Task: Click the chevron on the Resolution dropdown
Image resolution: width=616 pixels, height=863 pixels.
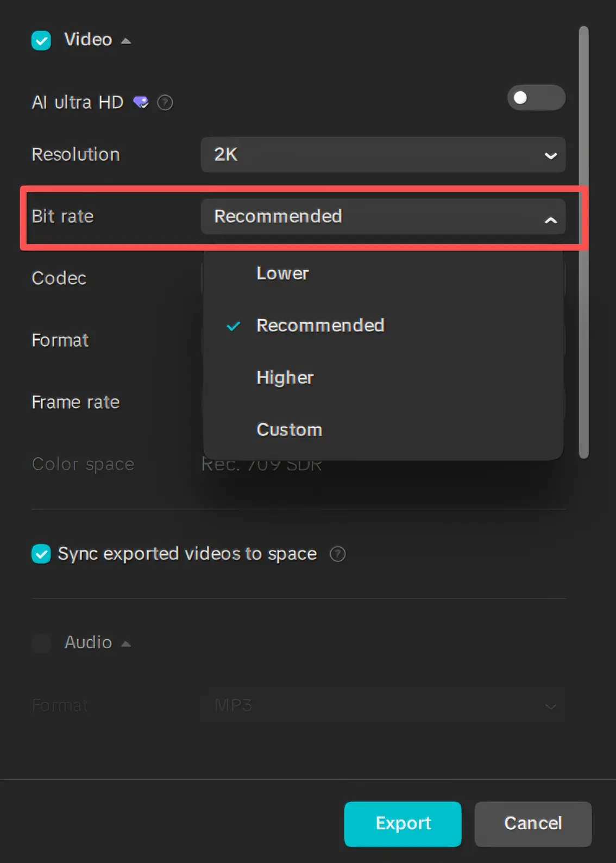Action: click(x=550, y=155)
